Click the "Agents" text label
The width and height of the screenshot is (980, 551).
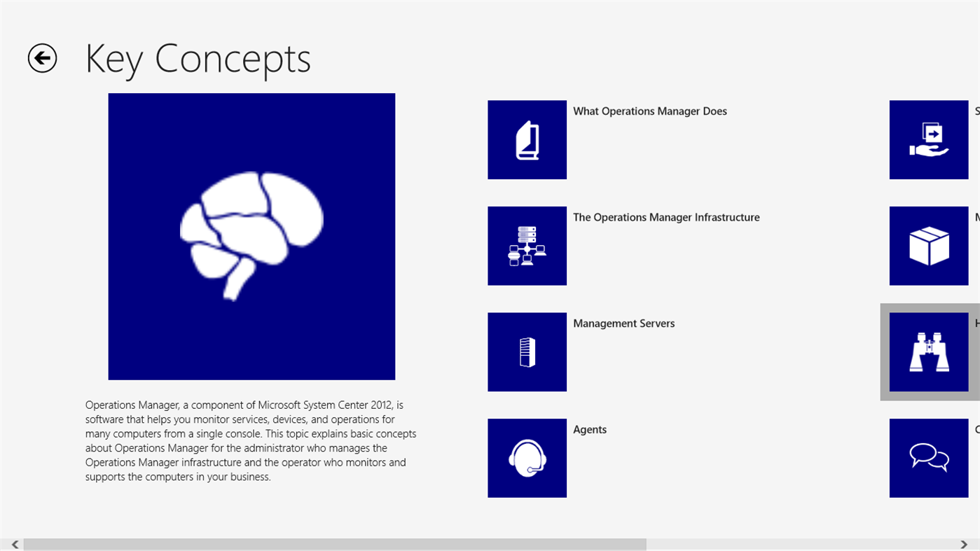(x=589, y=429)
